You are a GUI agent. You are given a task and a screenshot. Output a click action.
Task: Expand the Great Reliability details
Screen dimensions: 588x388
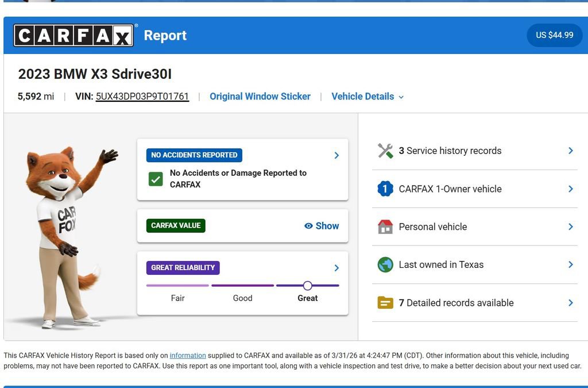click(x=336, y=267)
